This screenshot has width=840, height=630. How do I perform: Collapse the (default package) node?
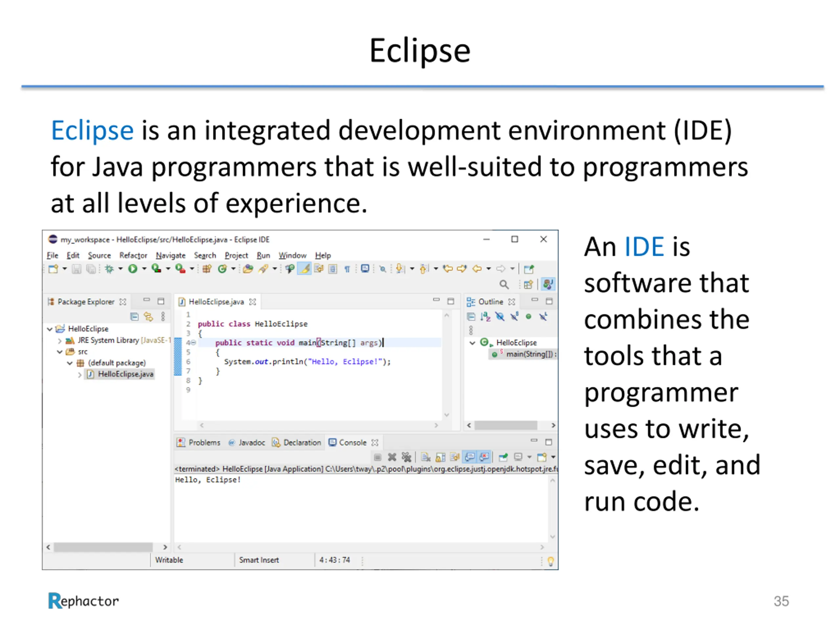click(x=70, y=363)
